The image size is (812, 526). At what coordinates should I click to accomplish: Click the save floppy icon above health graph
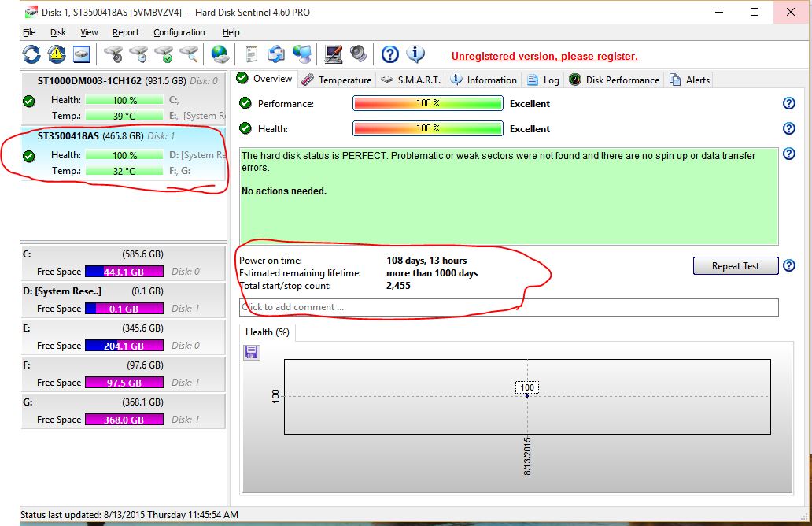[x=252, y=352]
